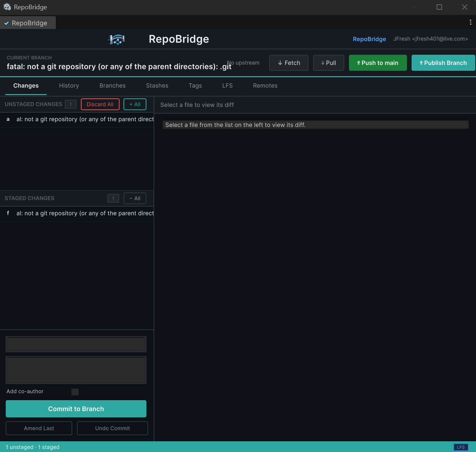This screenshot has width=476, height=452.
Task: Click the RepoBridge title bar app icon
Action: [7, 7]
